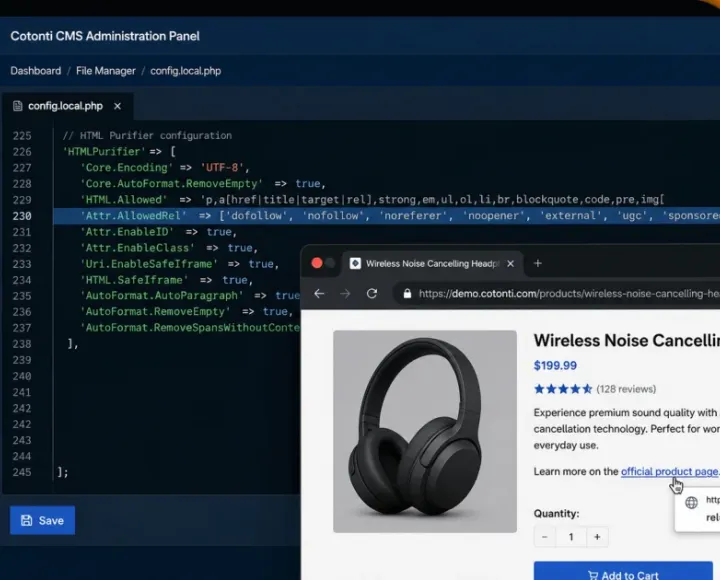Click the Add to Cart button

pyautogui.click(x=623, y=571)
